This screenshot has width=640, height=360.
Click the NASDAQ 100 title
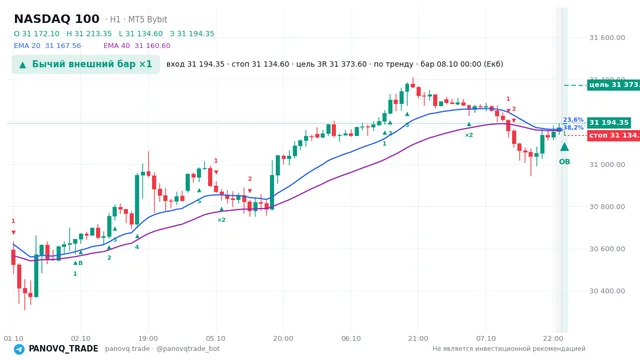click(x=57, y=19)
